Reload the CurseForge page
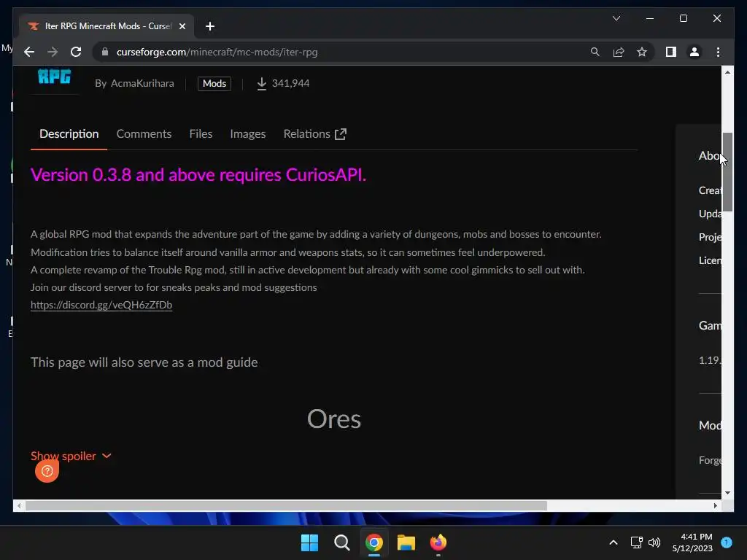The height and width of the screenshot is (560, 747). [76, 52]
